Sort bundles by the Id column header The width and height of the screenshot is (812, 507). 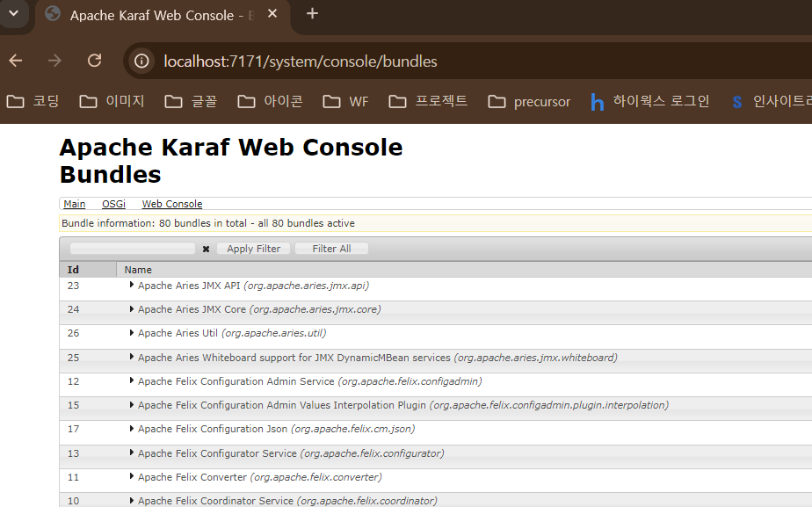click(88, 270)
